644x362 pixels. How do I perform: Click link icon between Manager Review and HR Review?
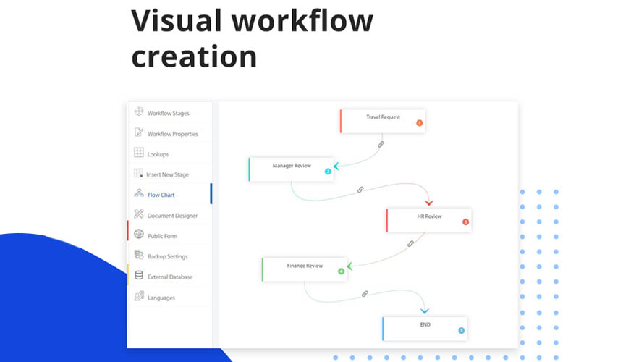pyautogui.click(x=360, y=190)
